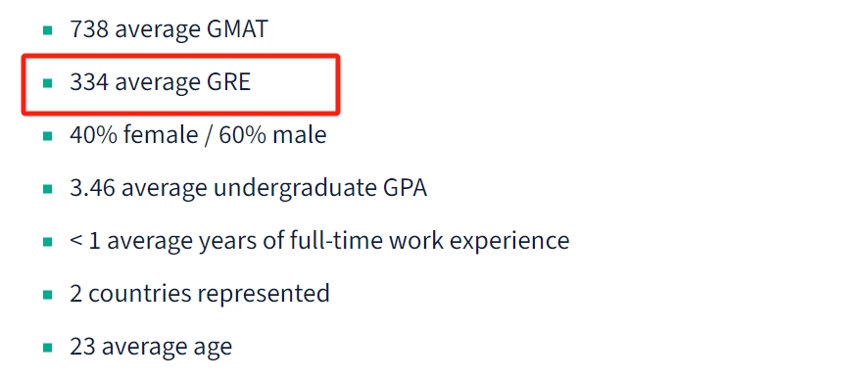Click the word GRE in highlighted row
Viewport: 868px width, 380px height.
click(x=229, y=82)
